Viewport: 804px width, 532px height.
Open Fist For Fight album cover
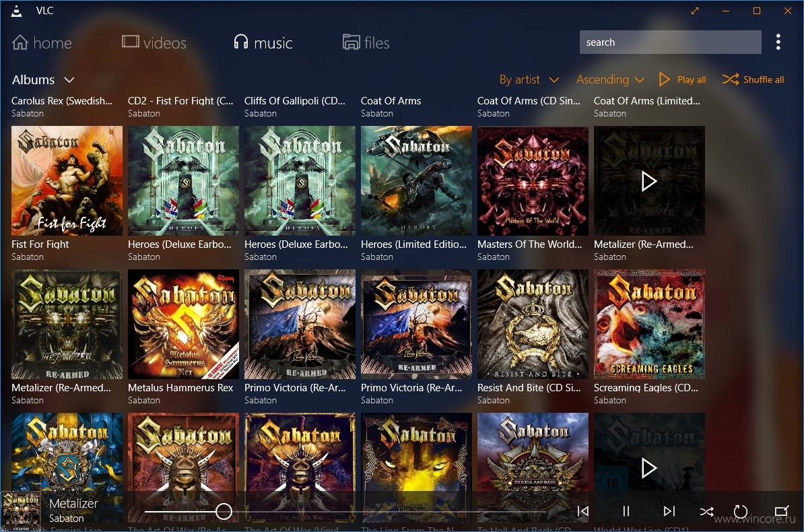tap(67, 180)
